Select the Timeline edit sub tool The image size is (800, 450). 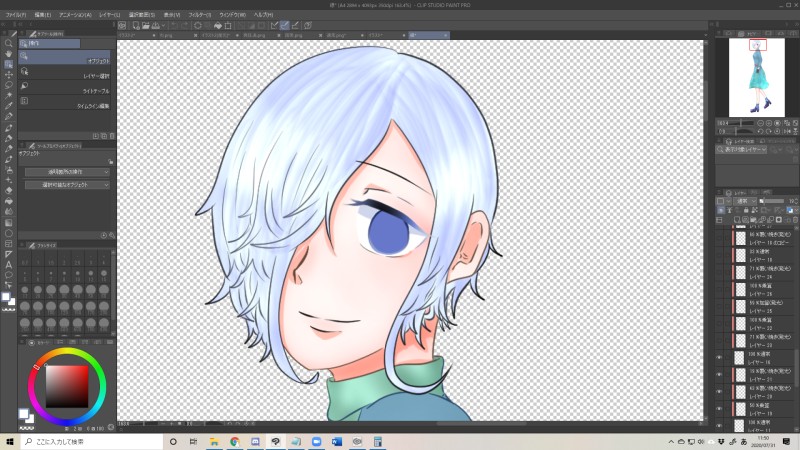(65, 102)
